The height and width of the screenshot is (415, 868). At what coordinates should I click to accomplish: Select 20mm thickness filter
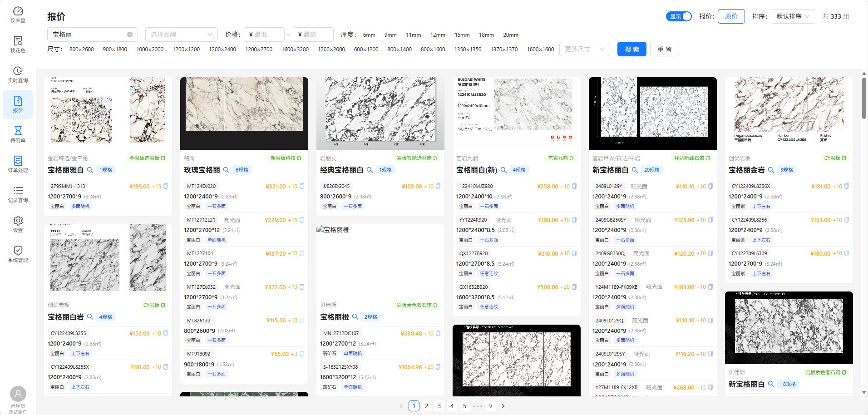coord(511,35)
